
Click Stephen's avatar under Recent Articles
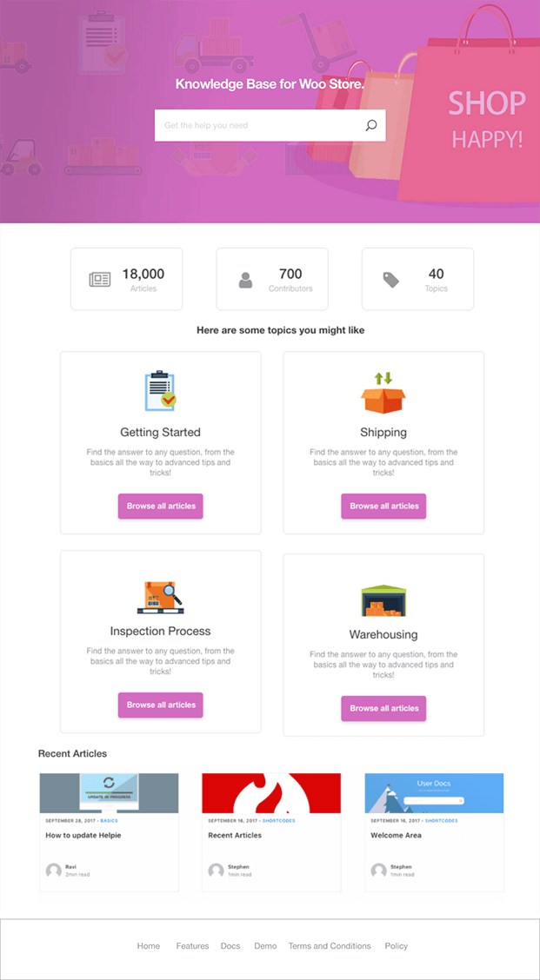(216, 871)
